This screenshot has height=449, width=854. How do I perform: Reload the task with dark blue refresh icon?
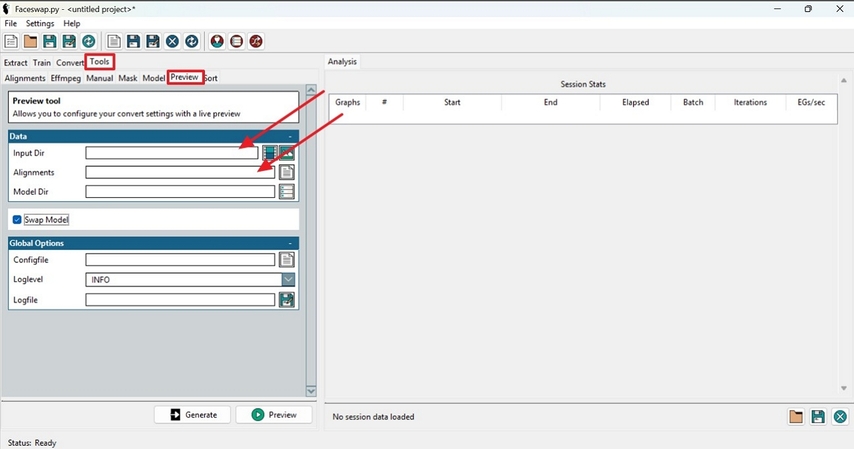pos(192,41)
